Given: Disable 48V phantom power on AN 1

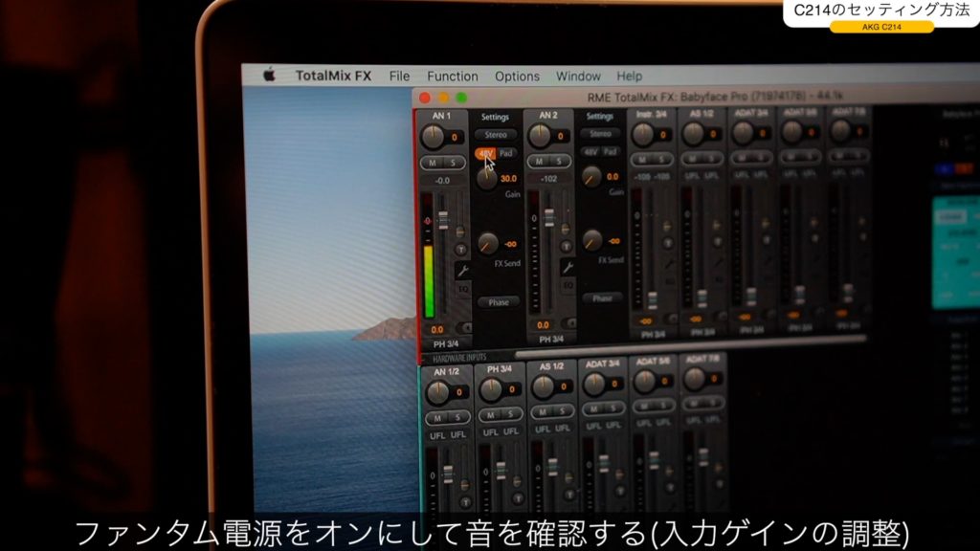Looking at the screenshot, I should (485, 153).
